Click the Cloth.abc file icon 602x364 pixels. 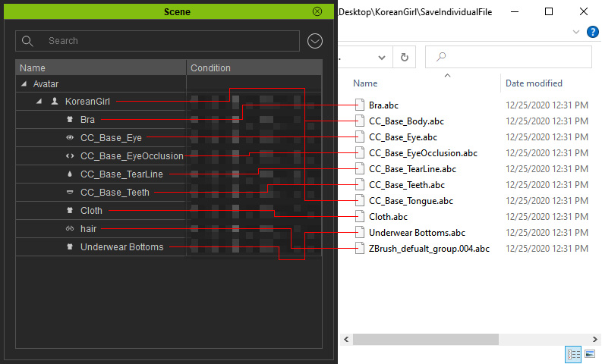360,216
